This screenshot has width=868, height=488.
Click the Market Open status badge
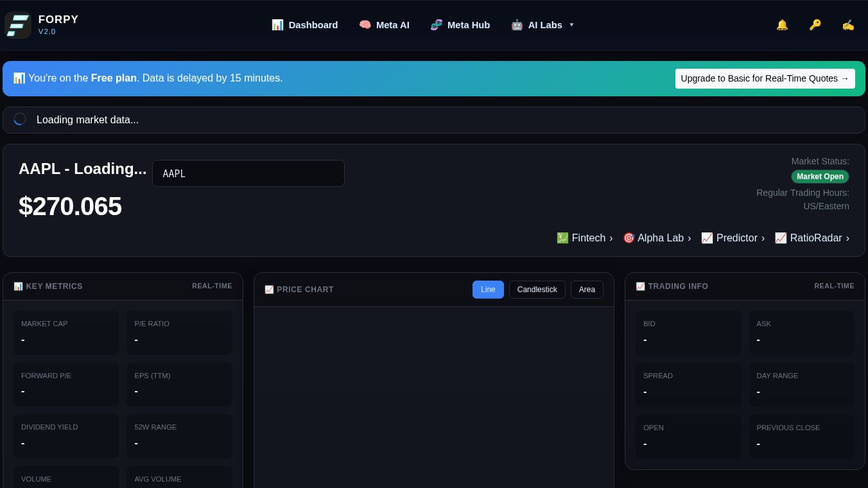820,177
